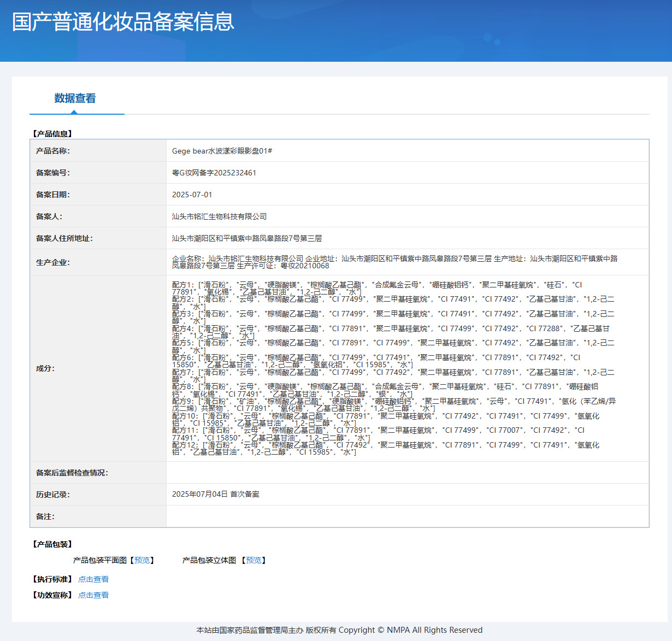This screenshot has width=672, height=641.
Task: Select the 历史记录 row label
Action: tap(53, 495)
